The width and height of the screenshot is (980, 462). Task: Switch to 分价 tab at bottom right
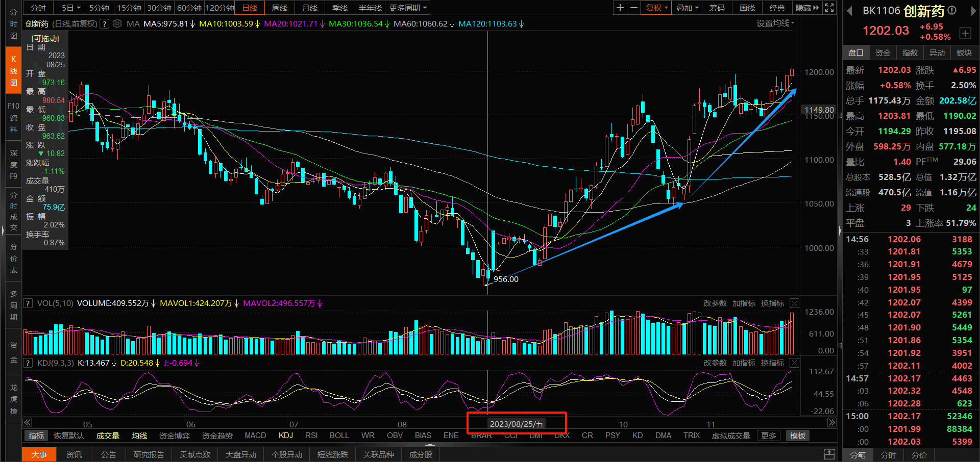pos(919,455)
